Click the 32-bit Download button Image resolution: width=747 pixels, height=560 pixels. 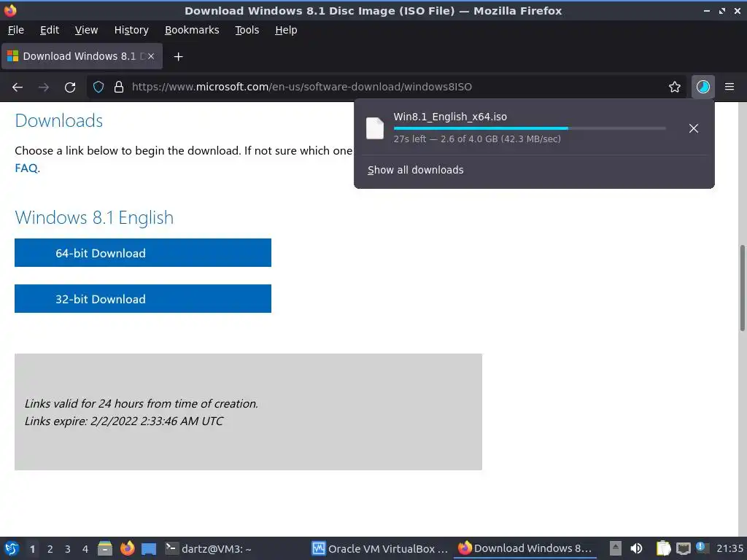pos(143,298)
